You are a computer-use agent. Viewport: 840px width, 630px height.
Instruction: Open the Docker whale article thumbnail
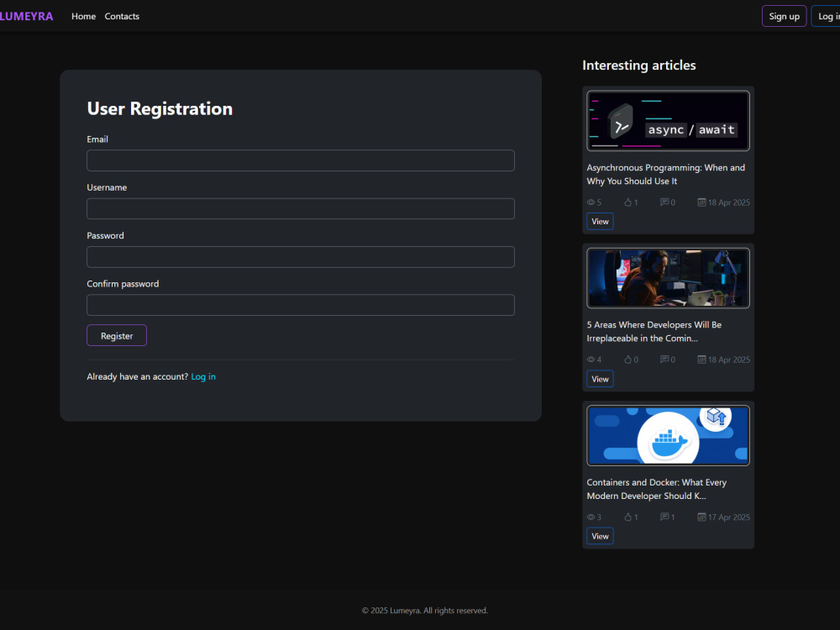click(x=668, y=435)
